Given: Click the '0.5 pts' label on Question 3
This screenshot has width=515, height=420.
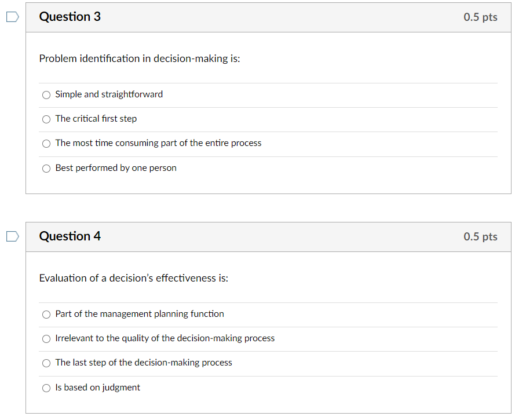Looking at the screenshot, I should (480, 17).
